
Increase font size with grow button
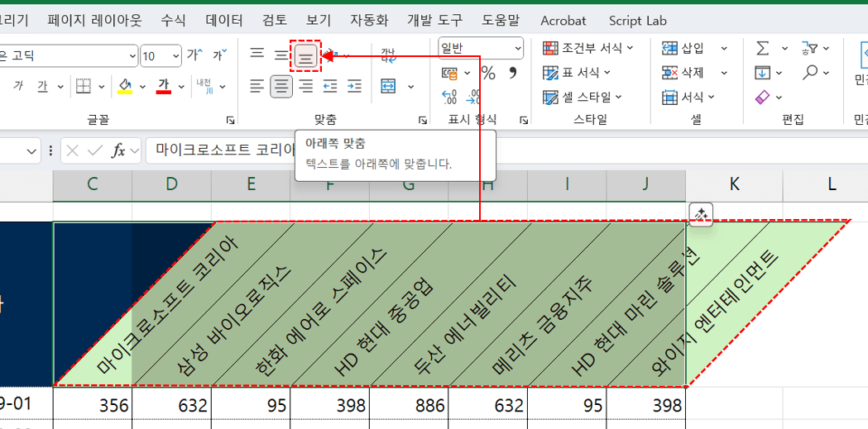194,55
